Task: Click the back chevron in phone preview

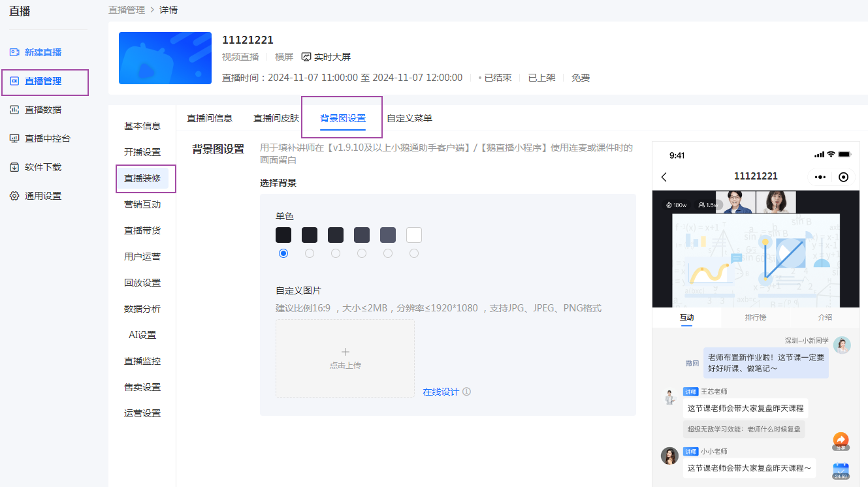Action: 664,177
